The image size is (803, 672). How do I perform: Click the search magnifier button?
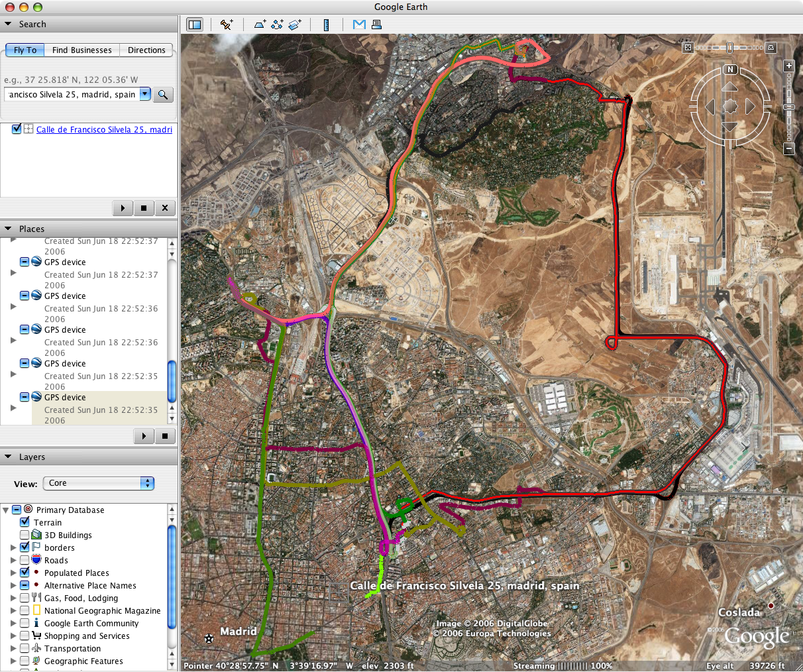[x=163, y=95]
